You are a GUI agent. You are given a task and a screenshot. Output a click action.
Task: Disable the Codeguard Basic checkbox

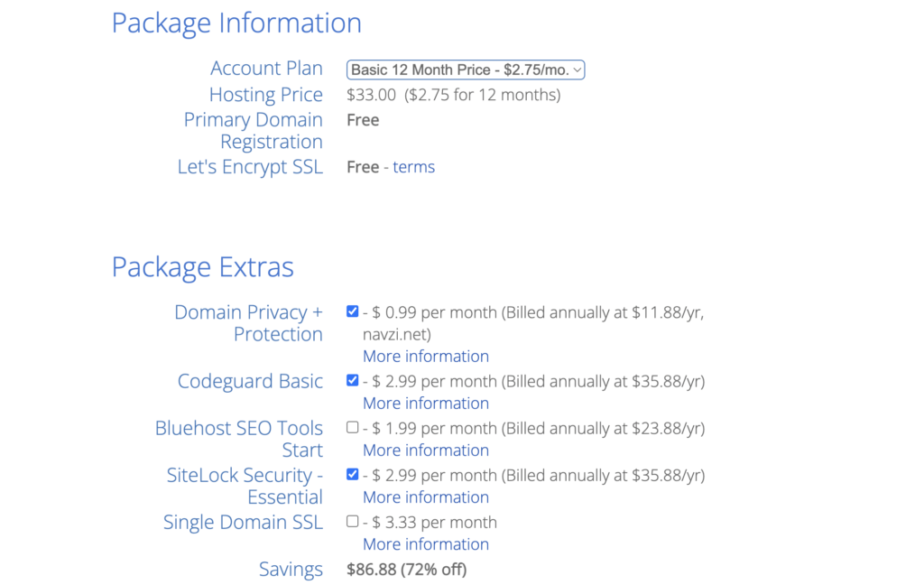pyautogui.click(x=353, y=380)
